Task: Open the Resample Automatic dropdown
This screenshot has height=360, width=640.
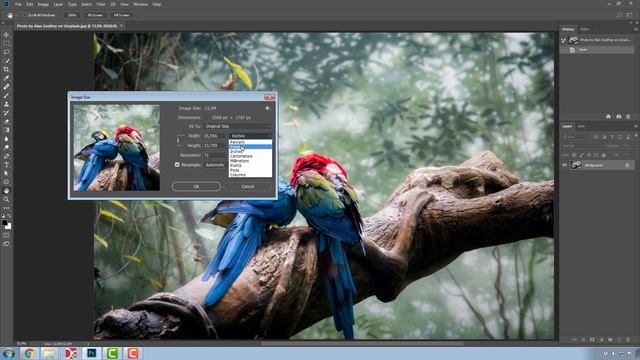Action: (x=216, y=164)
